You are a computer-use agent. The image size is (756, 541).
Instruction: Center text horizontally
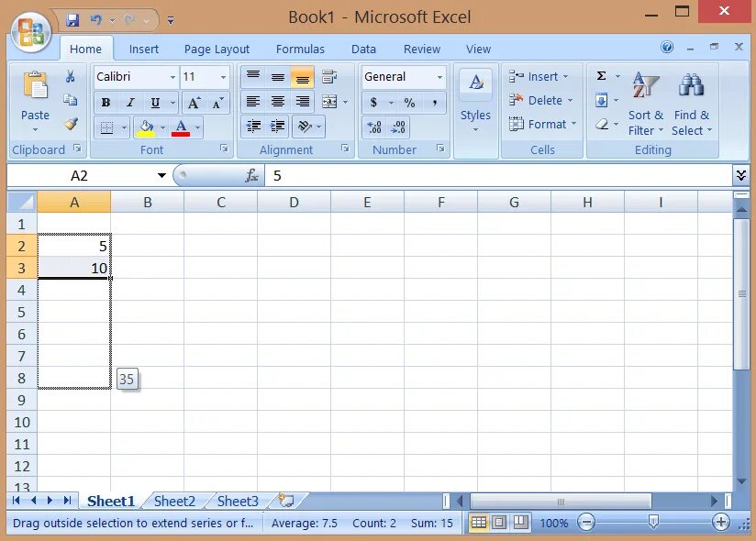(278, 102)
